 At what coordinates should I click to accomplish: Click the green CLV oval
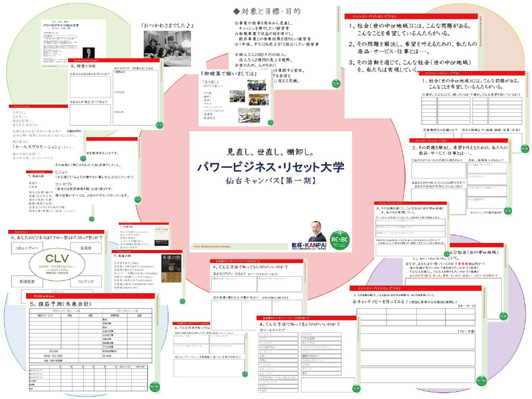(57, 264)
